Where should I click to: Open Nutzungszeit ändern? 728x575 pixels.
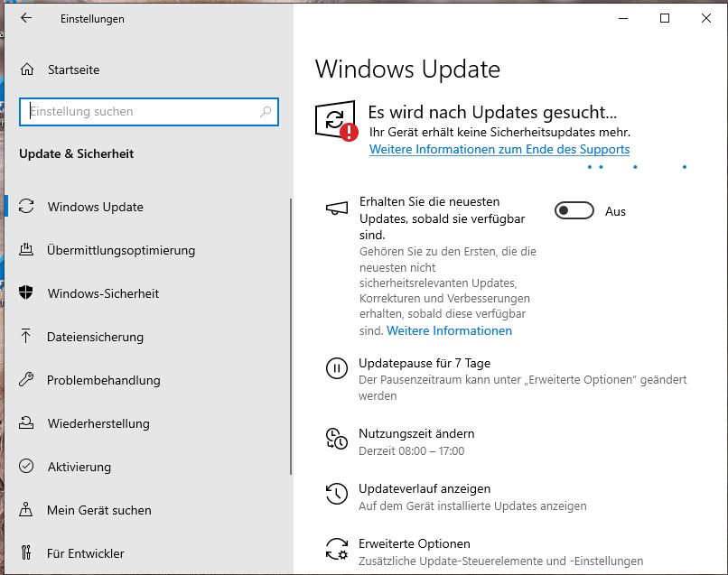(x=416, y=433)
